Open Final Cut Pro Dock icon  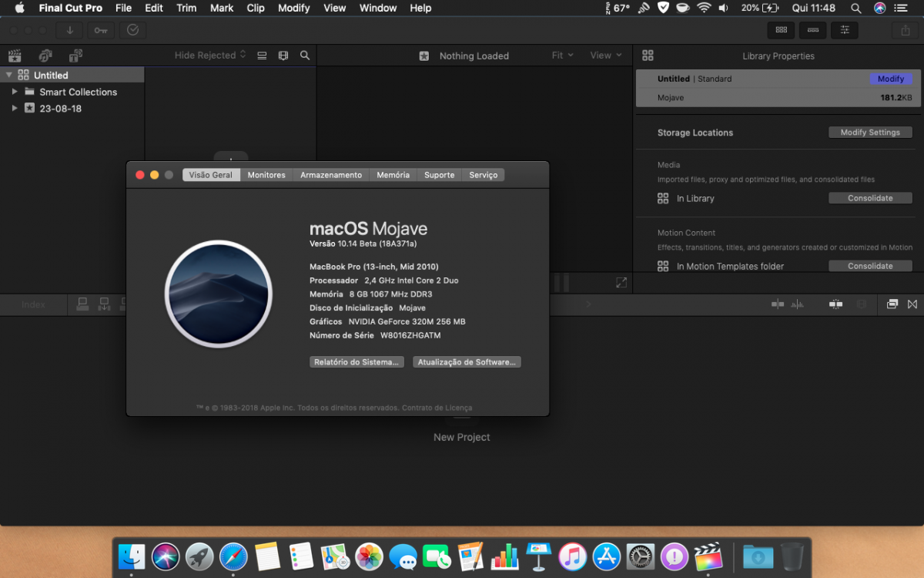708,556
